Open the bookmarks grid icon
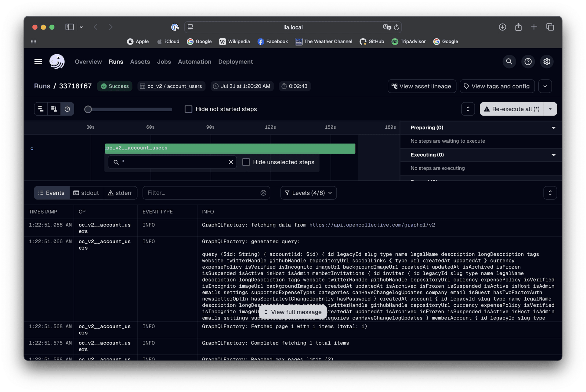This screenshot has height=392, width=586. click(34, 41)
